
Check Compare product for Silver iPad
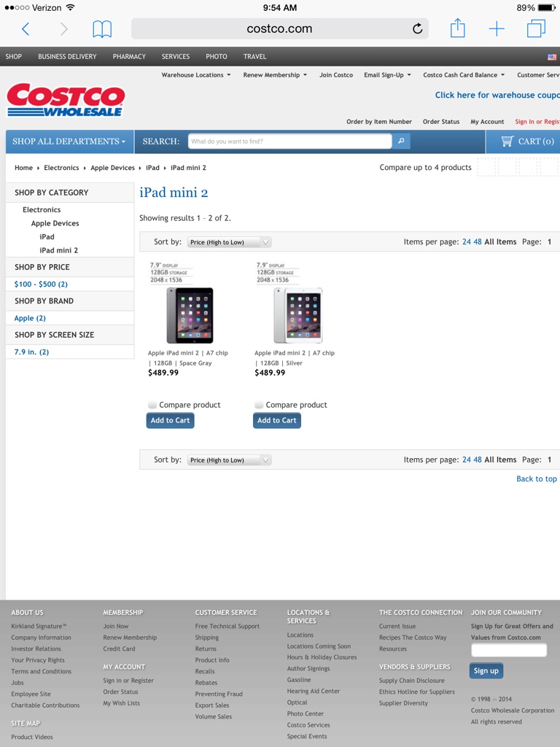pyautogui.click(x=259, y=404)
